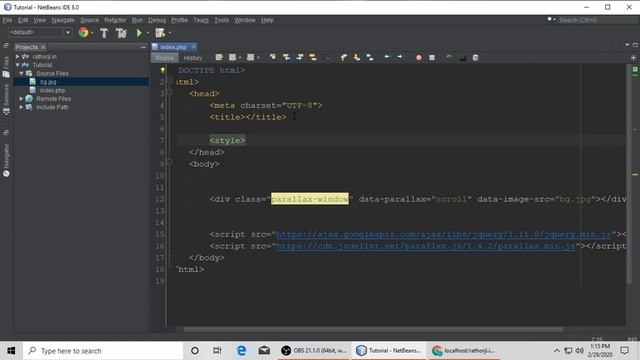Close the Projects panel tab
The height and width of the screenshot is (360, 640).
pyautogui.click(x=43, y=47)
